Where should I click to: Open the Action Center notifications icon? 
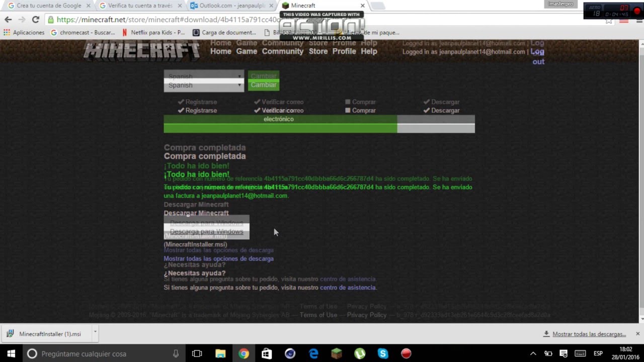(563, 353)
